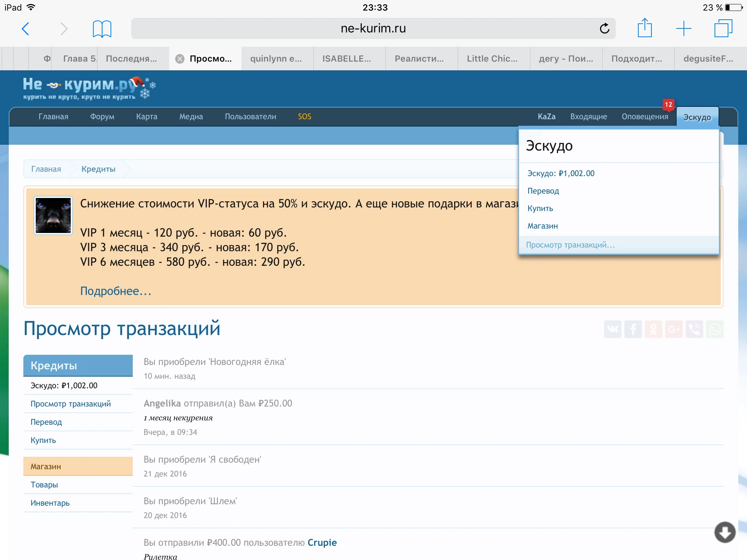Open the Safari bookmarks book icon
The width and height of the screenshot is (747, 560).
[102, 29]
